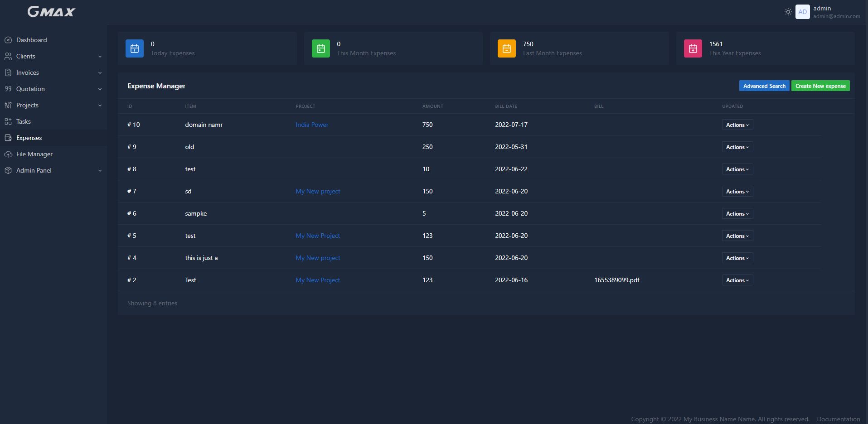Click the blue Today Expenses calendar icon

click(x=135, y=48)
